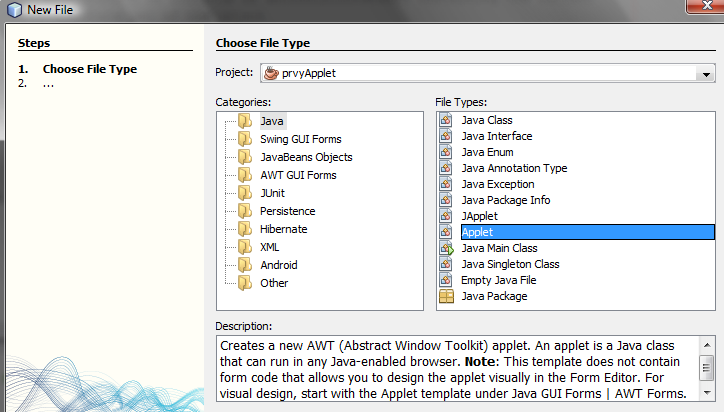Click the Java Class file icon
Screen dimensions: 724x412
coord(446,120)
